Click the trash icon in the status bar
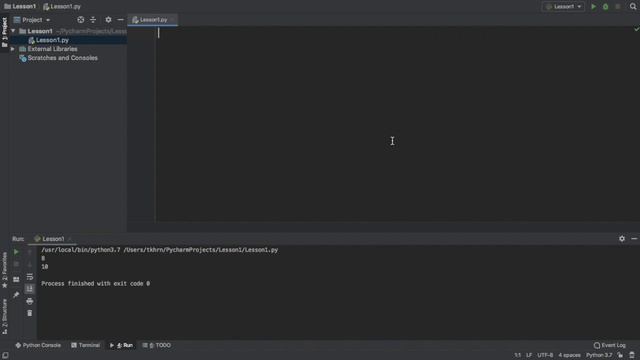 632,355
